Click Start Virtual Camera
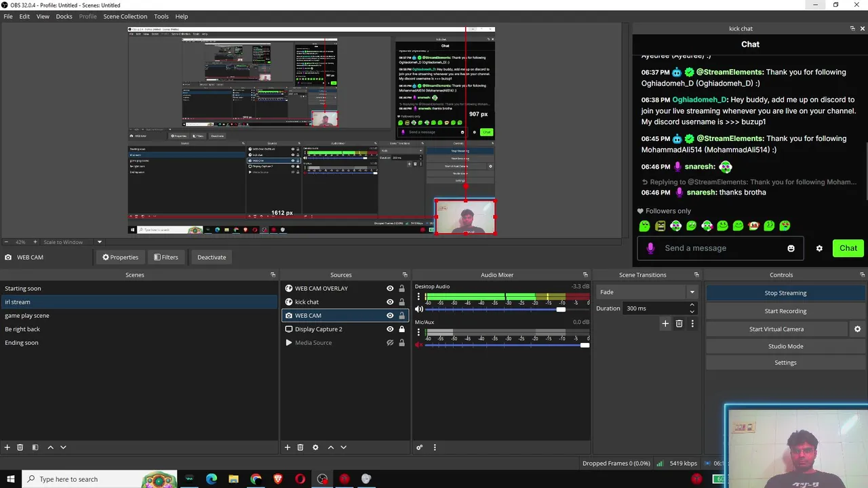Image resolution: width=868 pixels, height=488 pixels. 776,329
